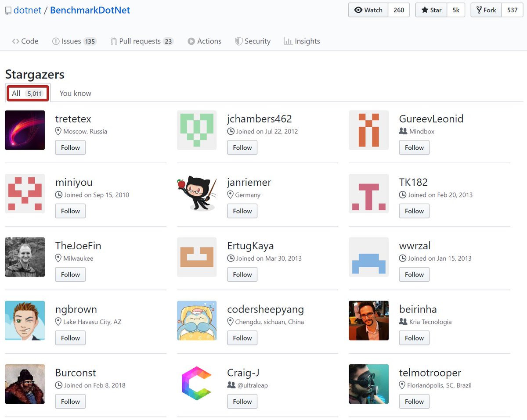Switch to the Issues tab
Image resolution: width=527 pixels, height=420 pixels.
[x=74, y=41]
